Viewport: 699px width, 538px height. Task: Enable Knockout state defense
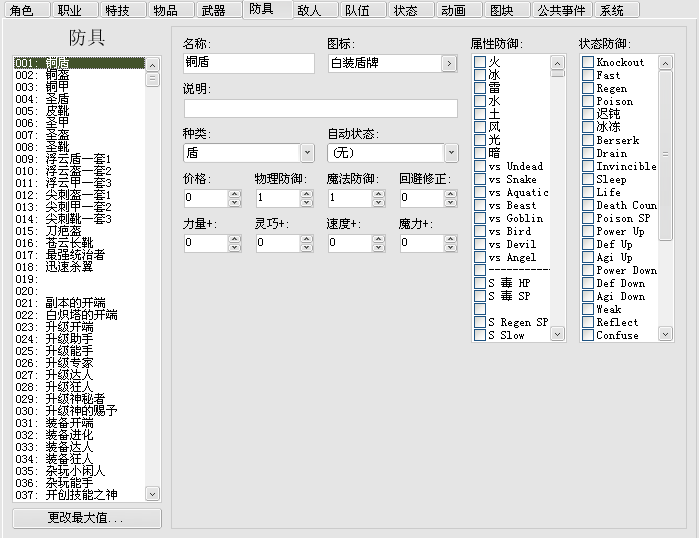coord(588,62)
